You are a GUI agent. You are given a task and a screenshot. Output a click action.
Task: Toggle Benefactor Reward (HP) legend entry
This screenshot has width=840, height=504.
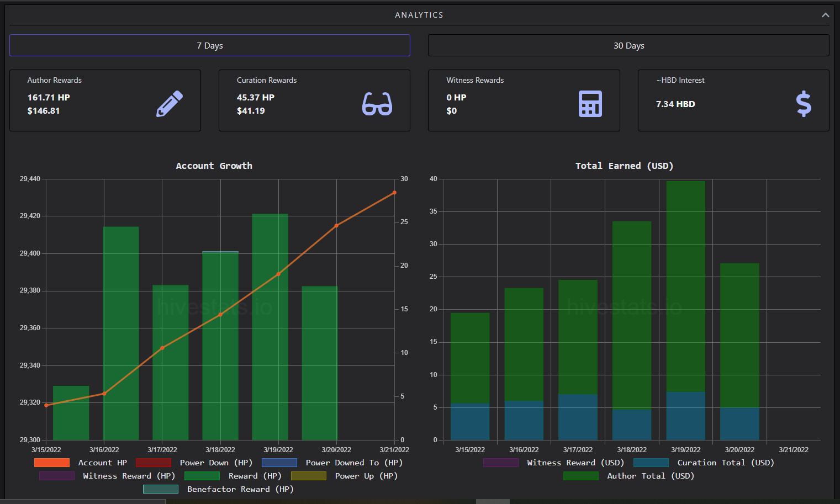[219, 489]
